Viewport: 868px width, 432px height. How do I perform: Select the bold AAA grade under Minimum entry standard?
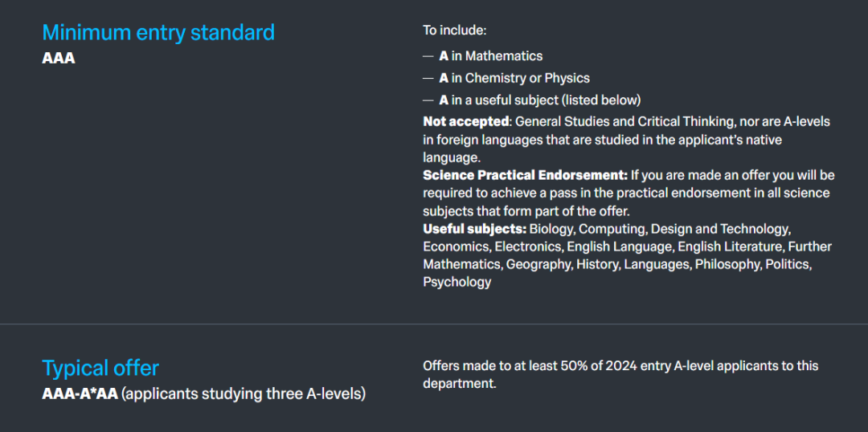(58, 58)
